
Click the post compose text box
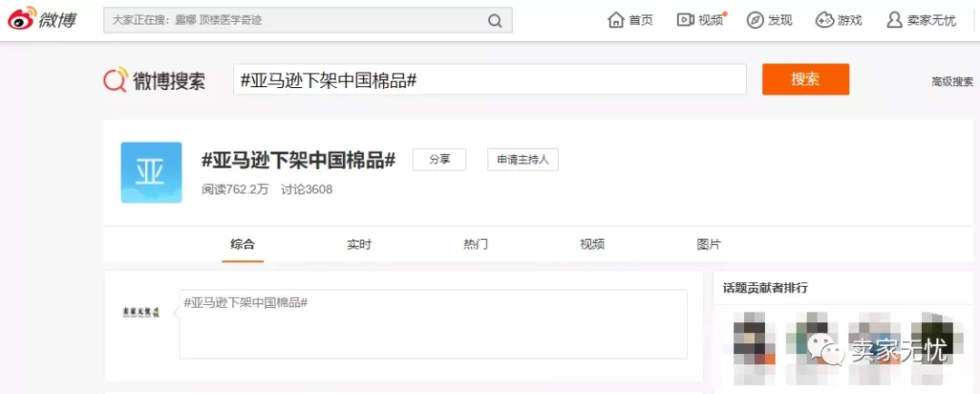coord(433,324)
